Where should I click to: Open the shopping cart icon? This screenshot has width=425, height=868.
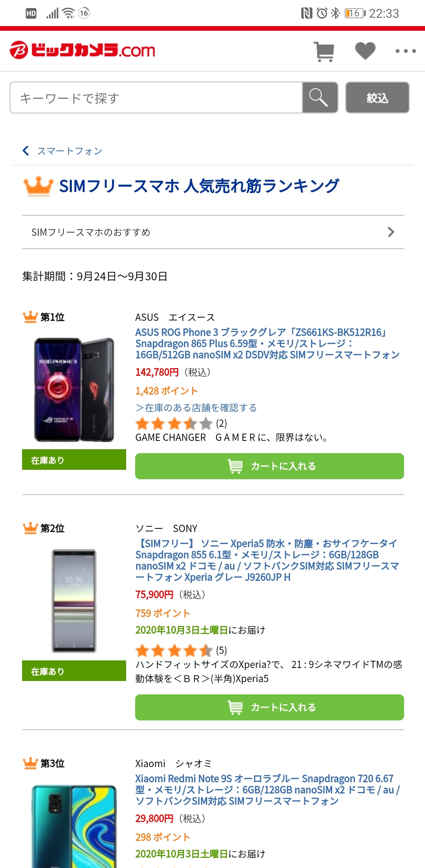click(x=325, y=52)
